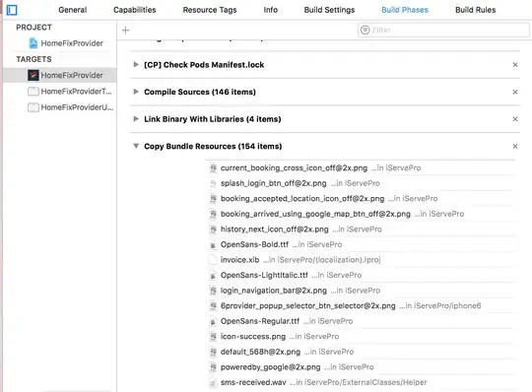Expand the Check Pods Manifest.lock phase
Viewport: 532px width, 392px height.
[x=136, y=64]
